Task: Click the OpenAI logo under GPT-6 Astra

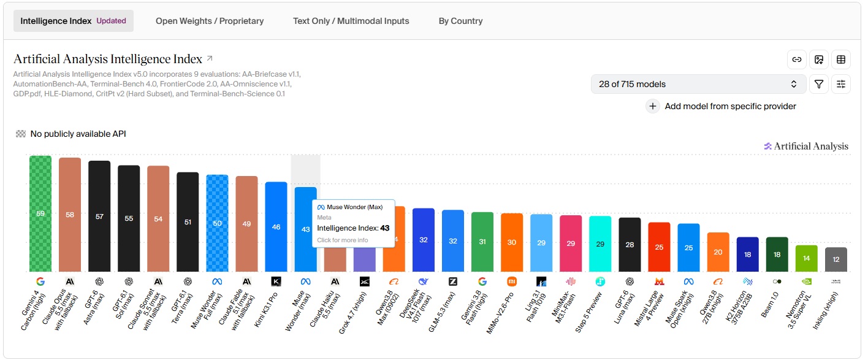Action: [x=99, y=281]
